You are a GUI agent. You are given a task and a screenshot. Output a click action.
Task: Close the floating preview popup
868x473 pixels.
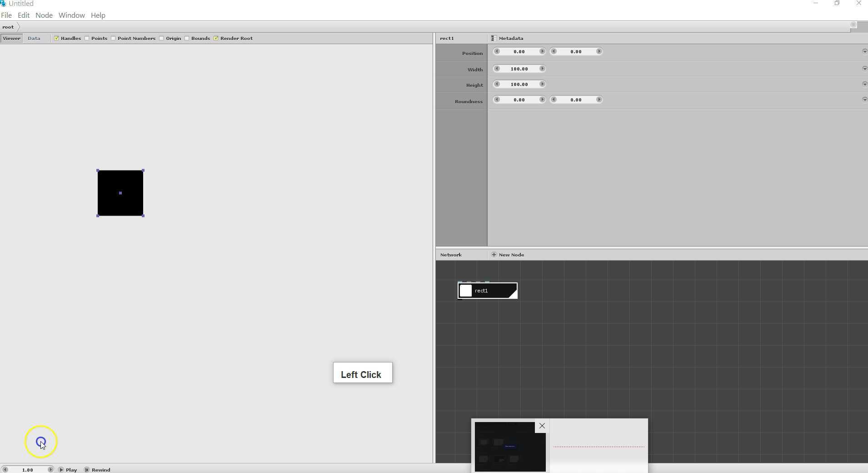click(x=542, y=426)
